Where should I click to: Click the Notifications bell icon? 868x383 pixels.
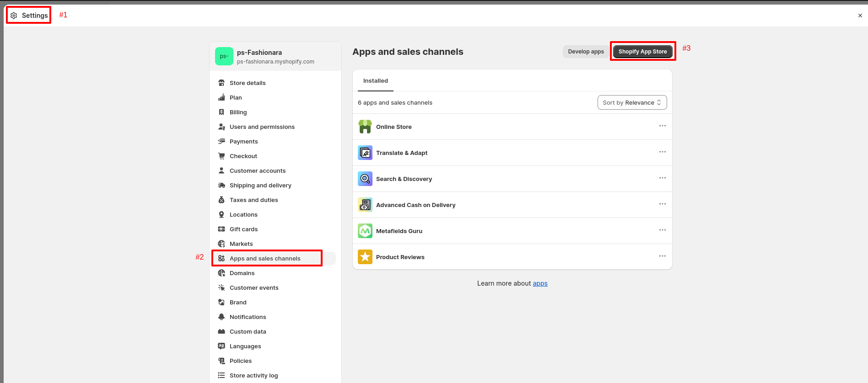[221, 317]
